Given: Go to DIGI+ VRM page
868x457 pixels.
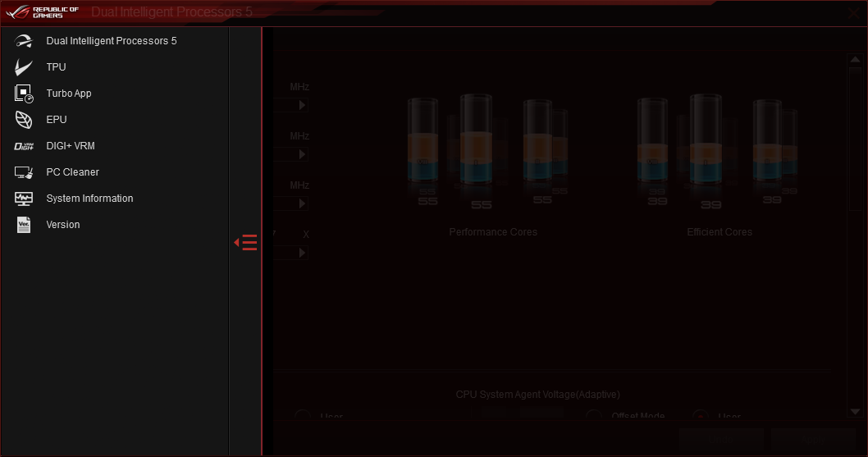Looking at the screenshot, I should point(71,146).
